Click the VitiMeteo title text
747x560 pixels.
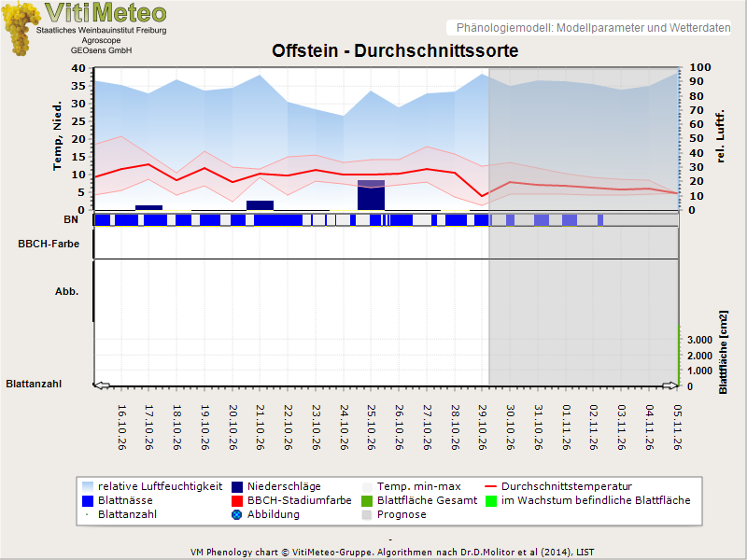106,12
